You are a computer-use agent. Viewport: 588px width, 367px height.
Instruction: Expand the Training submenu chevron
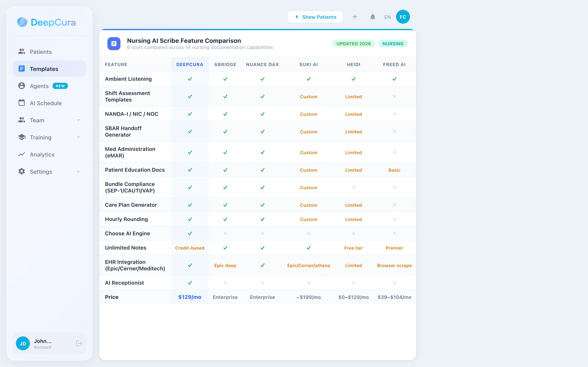pos(78,137)
